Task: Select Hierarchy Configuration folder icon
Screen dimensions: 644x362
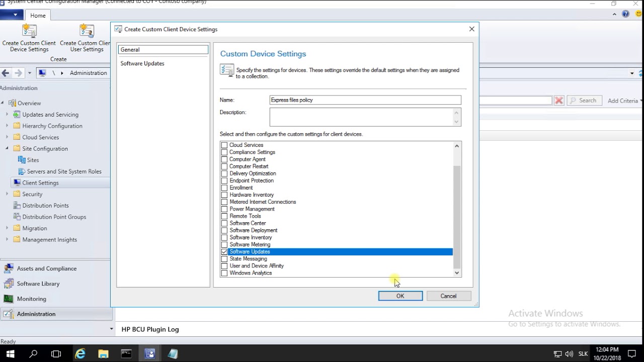Action: 17,126
